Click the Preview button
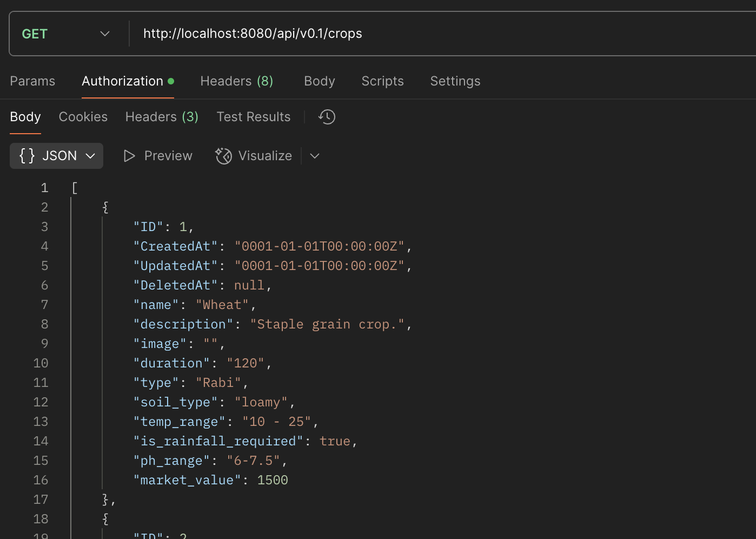 pos(157,156)
